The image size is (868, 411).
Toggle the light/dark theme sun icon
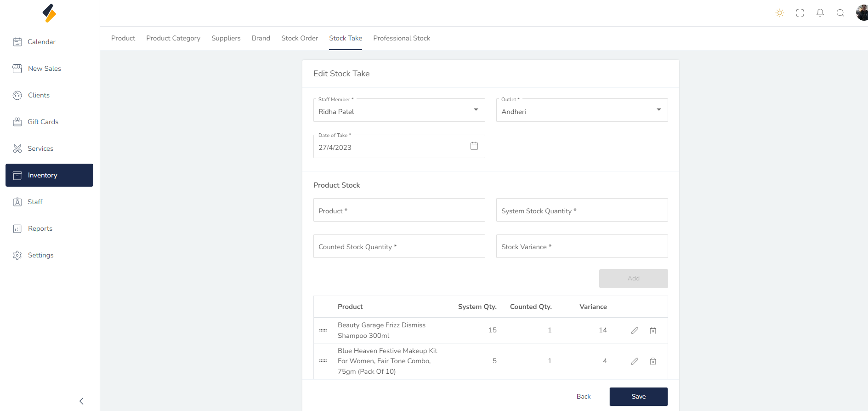(779, 13)
